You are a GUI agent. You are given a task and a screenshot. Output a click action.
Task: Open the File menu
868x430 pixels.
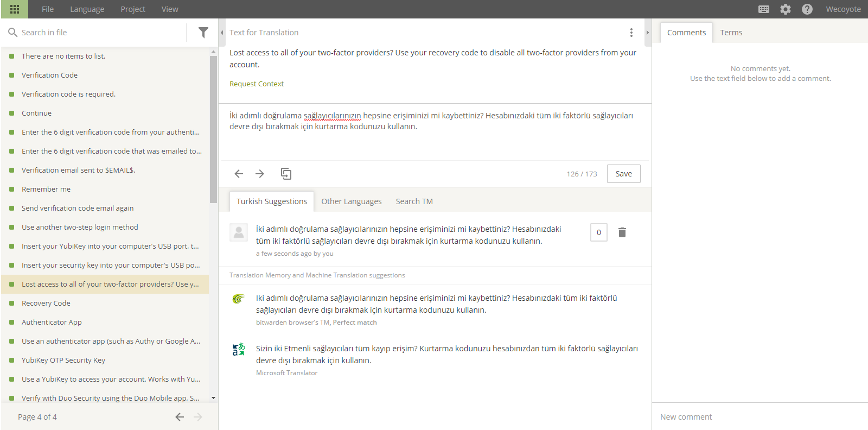pyautogui.click(x=48, y=9)
